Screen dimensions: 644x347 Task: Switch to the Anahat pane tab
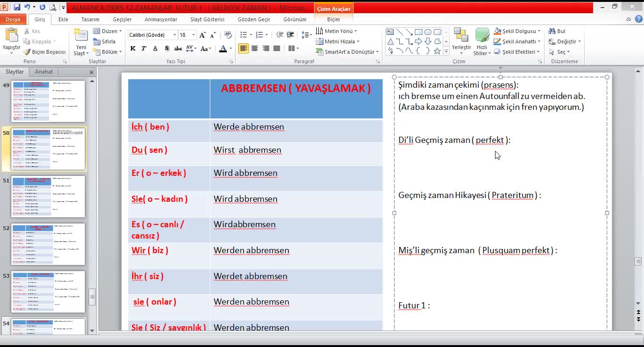pyautogui.click(x=44, y=72)
